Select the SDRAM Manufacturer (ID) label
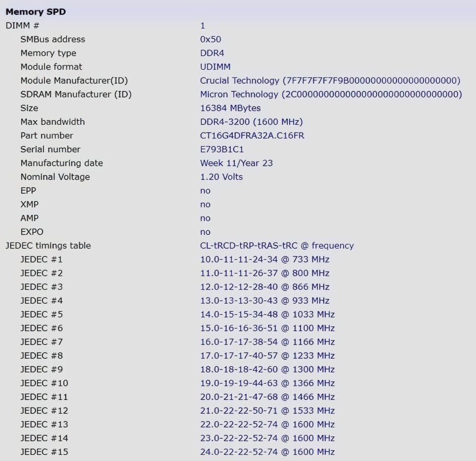 pos(76,94)
